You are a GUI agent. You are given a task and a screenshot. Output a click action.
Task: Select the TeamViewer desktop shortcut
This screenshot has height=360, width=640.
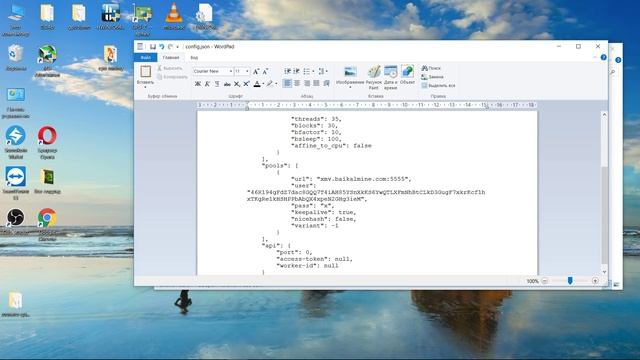click(x=16, y=183)
